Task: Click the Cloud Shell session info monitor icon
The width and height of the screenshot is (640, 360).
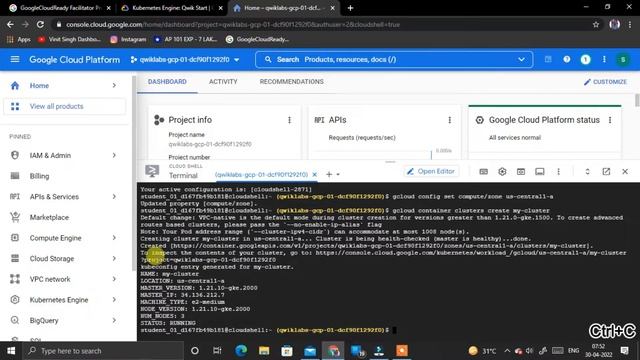Action: click(540, 172)
